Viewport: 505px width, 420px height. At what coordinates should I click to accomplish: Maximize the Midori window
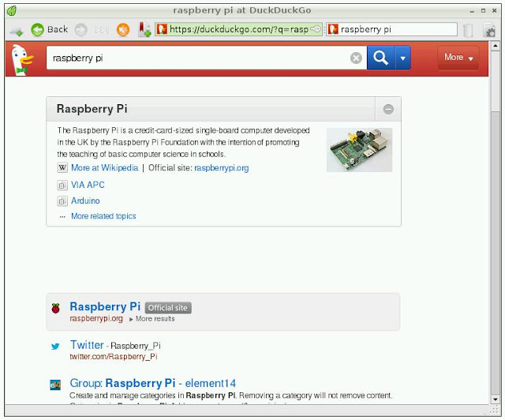tap(483, 10)
